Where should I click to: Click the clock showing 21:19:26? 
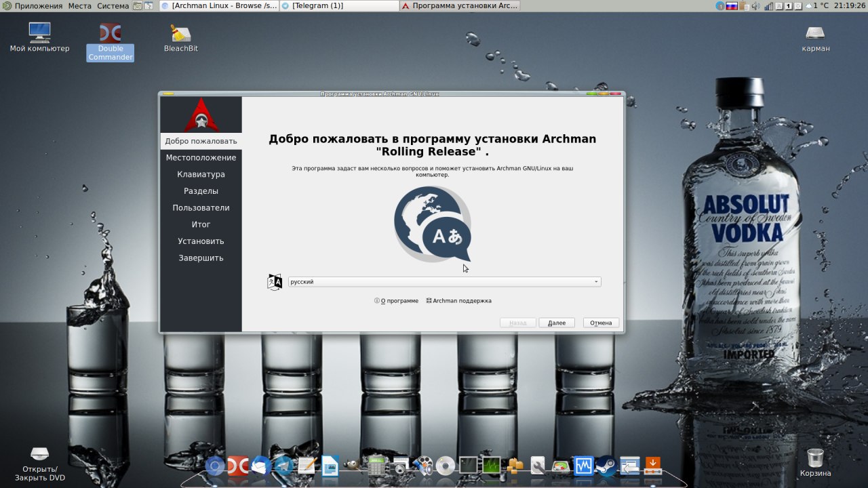850,5
